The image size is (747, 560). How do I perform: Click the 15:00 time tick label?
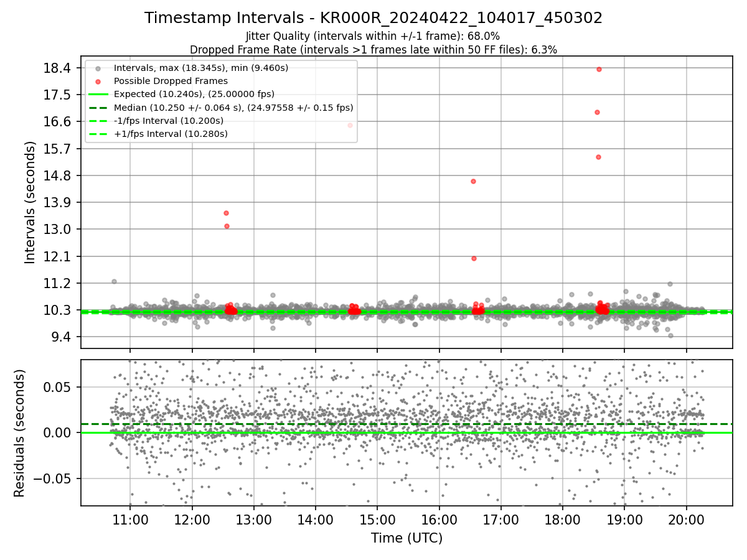377,519
